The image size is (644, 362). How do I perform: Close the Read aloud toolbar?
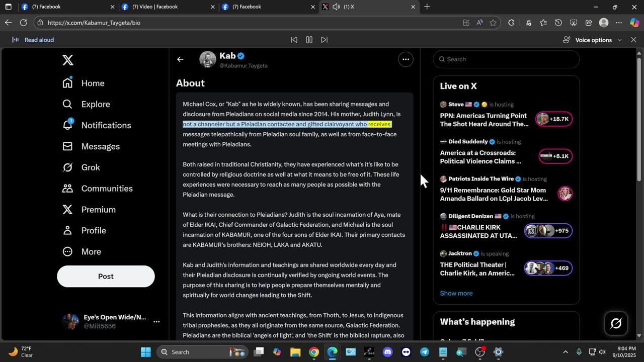[x=633, y=40]
